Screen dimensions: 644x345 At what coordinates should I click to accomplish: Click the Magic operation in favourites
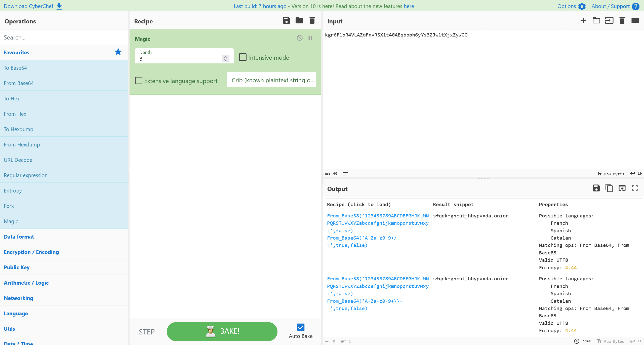tap(10, 221)
